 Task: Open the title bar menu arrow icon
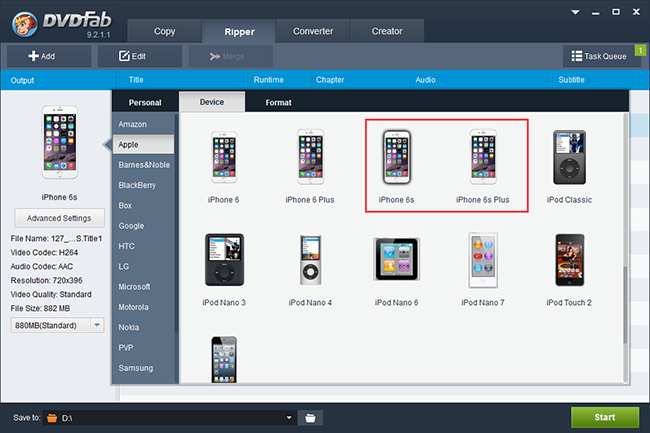click(575, 12)
